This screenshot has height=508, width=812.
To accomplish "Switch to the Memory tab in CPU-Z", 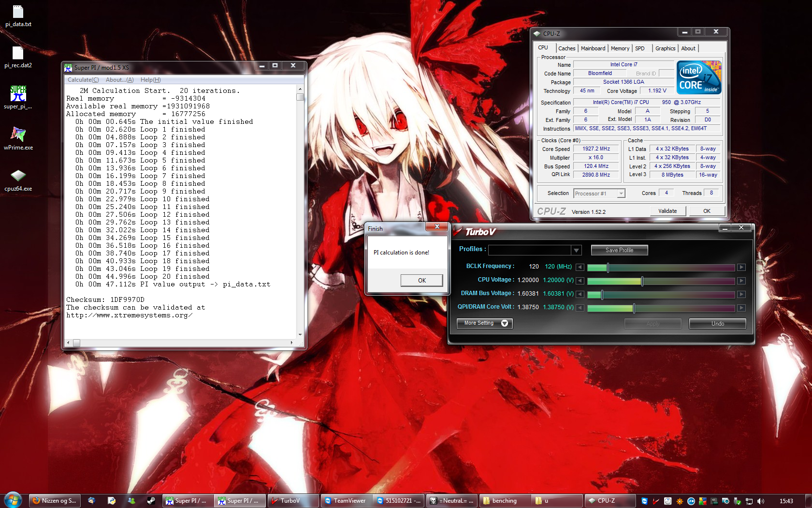I will click(620, 48).
